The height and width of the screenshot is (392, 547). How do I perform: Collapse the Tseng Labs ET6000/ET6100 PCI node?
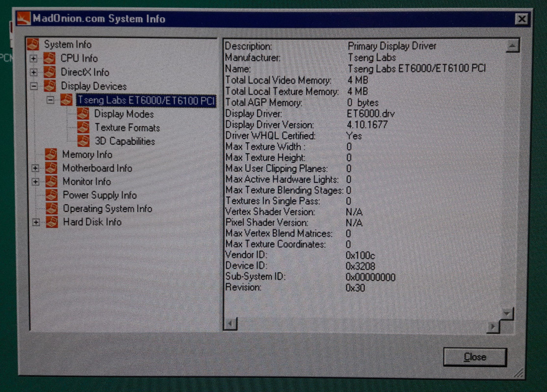point(50,100)
